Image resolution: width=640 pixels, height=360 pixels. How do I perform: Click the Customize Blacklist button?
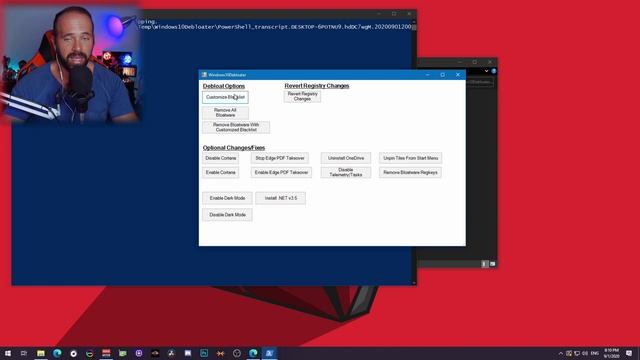tap(225, 97)
